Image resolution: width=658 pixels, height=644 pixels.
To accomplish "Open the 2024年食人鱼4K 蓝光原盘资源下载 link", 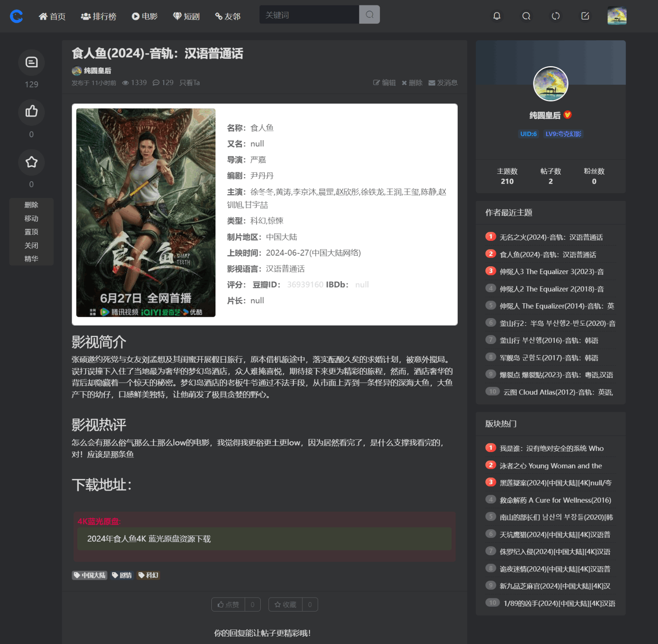I will 149,539.
